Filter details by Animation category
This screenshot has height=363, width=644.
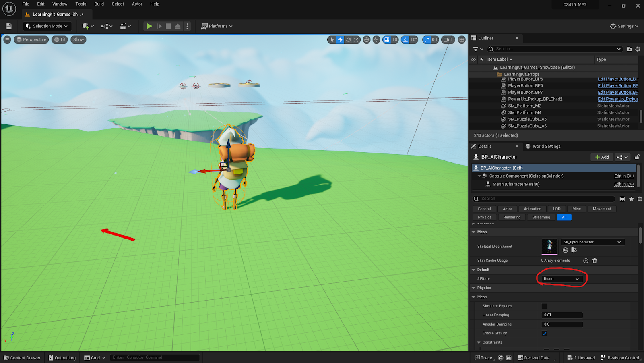click(x=533, y=209)
